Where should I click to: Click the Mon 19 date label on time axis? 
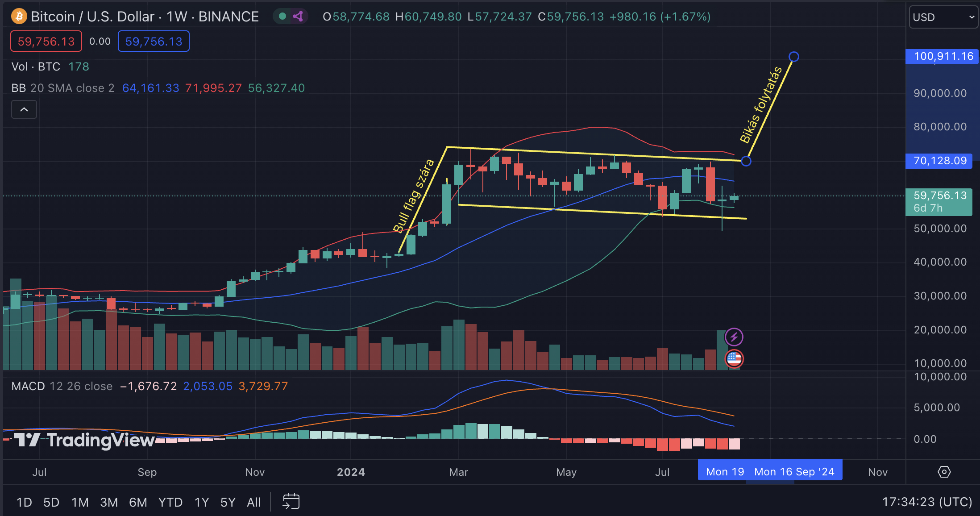[725, 472]
